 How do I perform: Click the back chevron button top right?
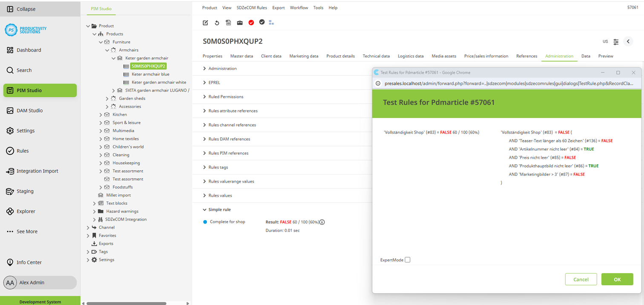coord(628,41)
